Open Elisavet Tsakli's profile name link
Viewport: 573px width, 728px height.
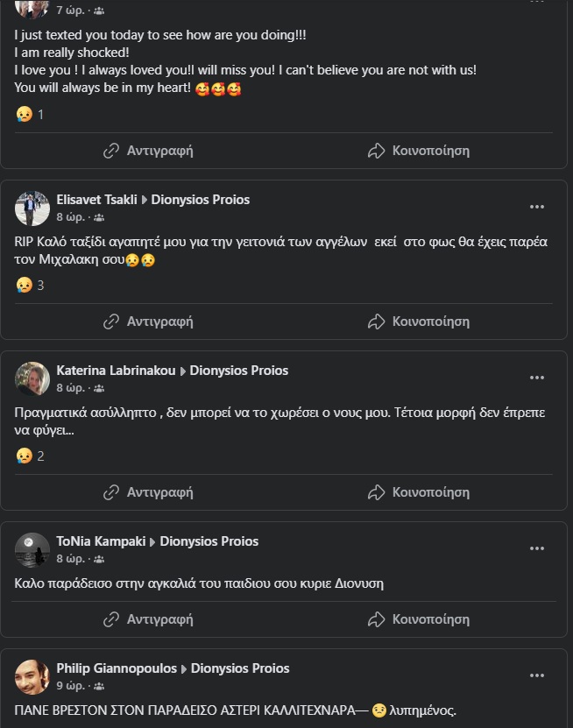click(x=96, y=200)
